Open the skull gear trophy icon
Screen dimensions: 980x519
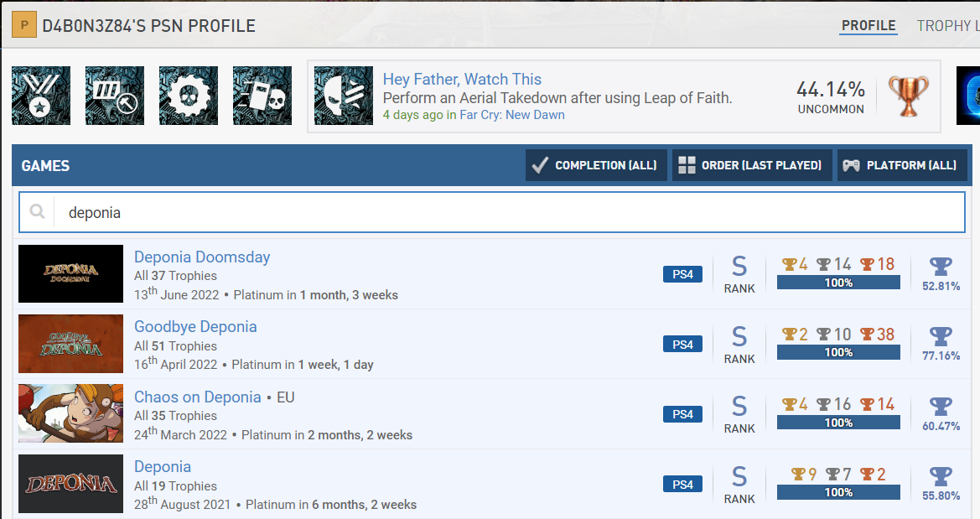(189, 96)
